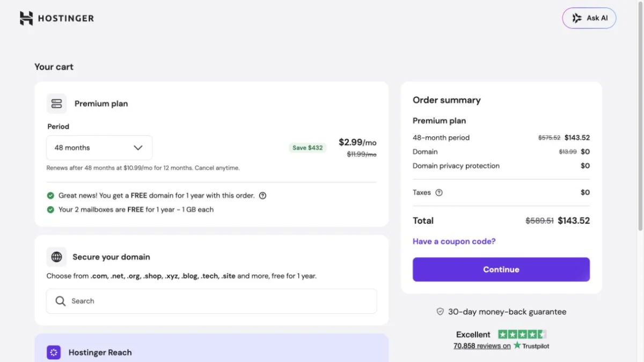
Task: Click the Hostinger Reach purple icon
Action: 54,352
